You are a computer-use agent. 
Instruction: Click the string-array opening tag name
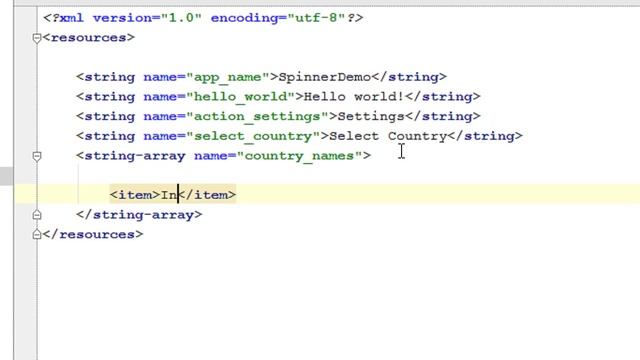point(135,156)
